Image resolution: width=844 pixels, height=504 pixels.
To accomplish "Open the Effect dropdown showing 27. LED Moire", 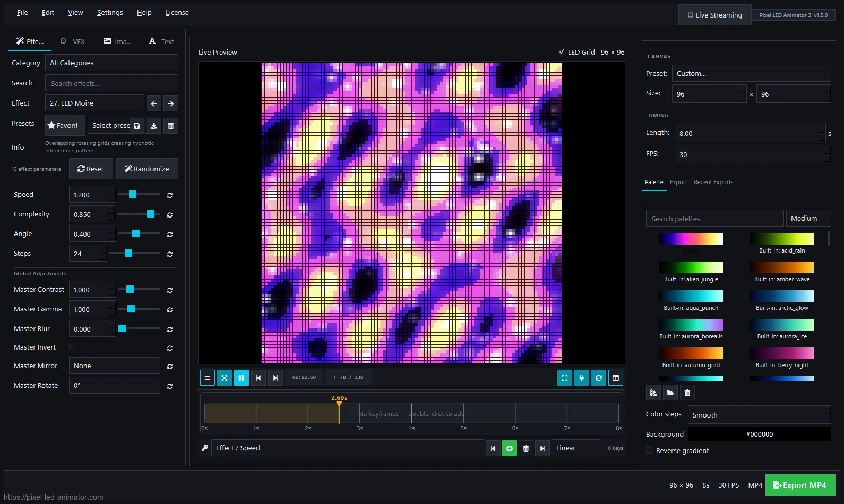I will (x=94, y=103).
